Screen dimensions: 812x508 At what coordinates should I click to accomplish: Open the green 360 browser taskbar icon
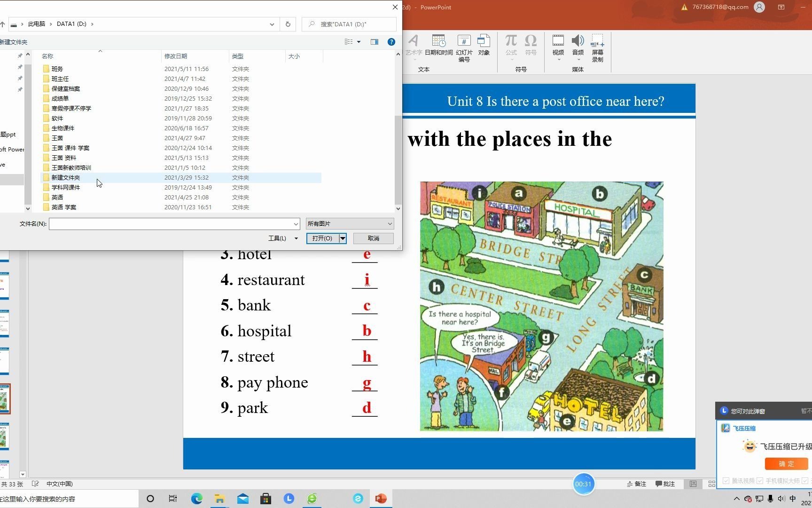point(312,499)
